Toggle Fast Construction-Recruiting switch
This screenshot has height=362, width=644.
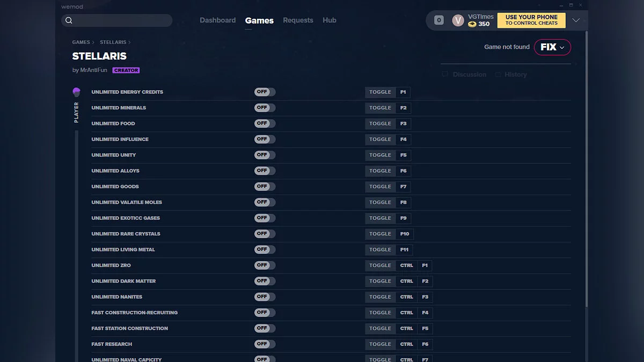[265, 313]
